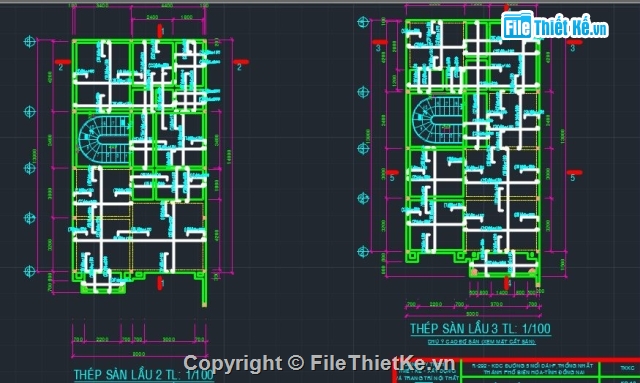
Task: Click the 1800 dimension above the LẦU 2 plan
Action: 186,18
